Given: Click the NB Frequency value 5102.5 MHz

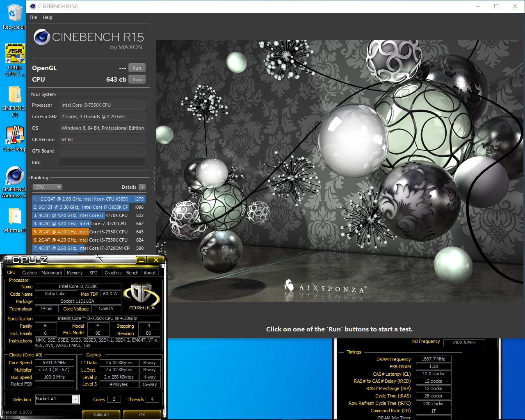Looking at the screenshot, I should tap(464, 342).
